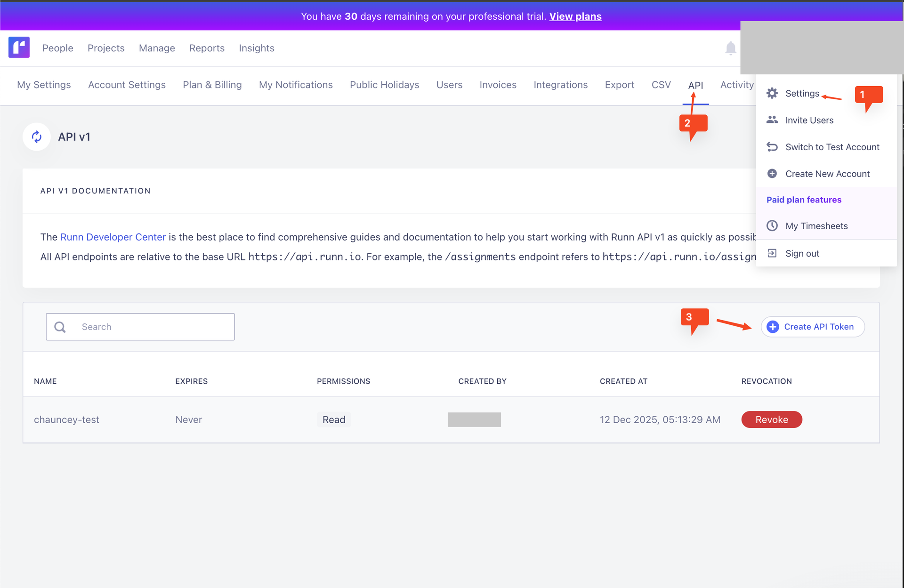
Task: Select Invite Users in the menu
Action: click(809, 120)
